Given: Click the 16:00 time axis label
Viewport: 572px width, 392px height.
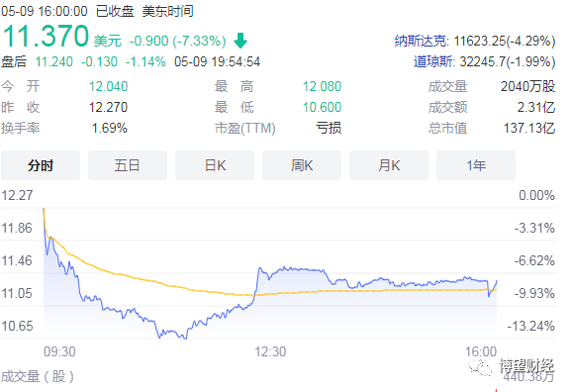Looking at the screenshot, I should click(481, 351).
